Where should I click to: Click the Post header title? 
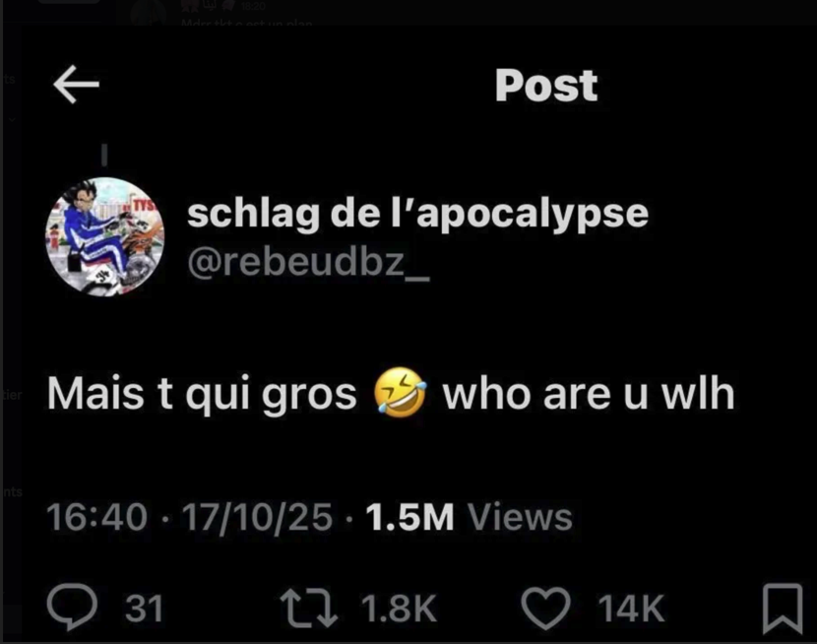point(545,86)
